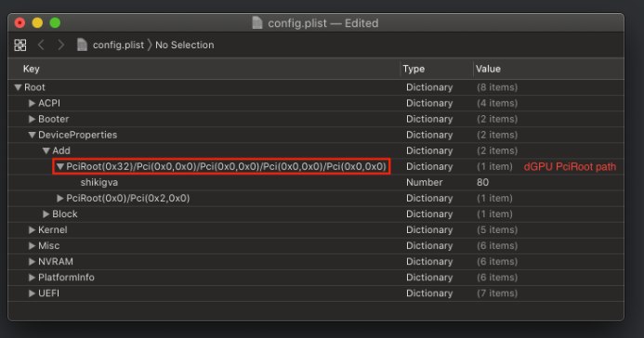Click the config.plist — Edited window title
This screenshot has width=644, height=338.
(322, 23)
